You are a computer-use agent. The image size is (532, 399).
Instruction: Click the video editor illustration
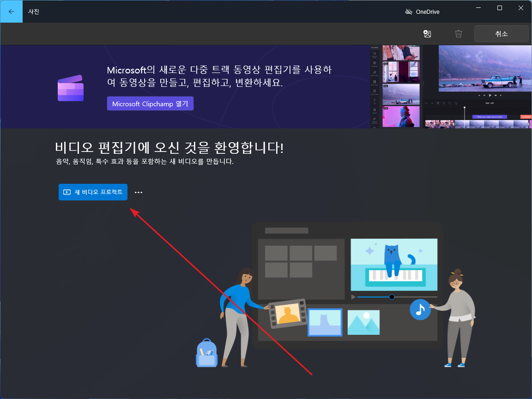click(x=335, y=295)
